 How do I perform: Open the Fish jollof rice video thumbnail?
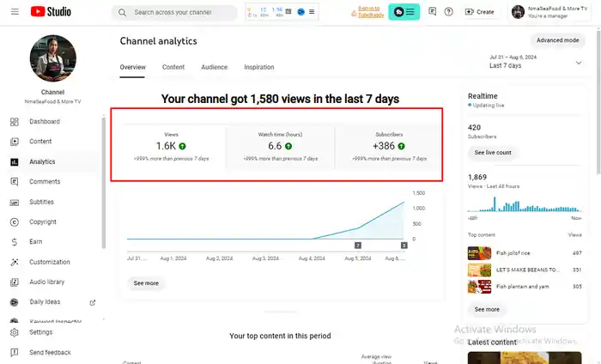pyautogui.click(x=479, y=253)
